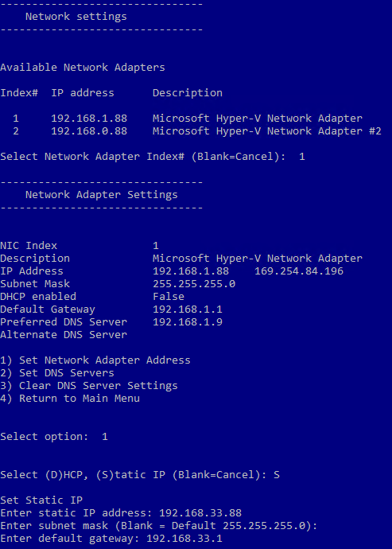Click the 'Clear DNS Server Settings' option
The width and height of the screenshot is (392, 549).
[x=89, y=385]
